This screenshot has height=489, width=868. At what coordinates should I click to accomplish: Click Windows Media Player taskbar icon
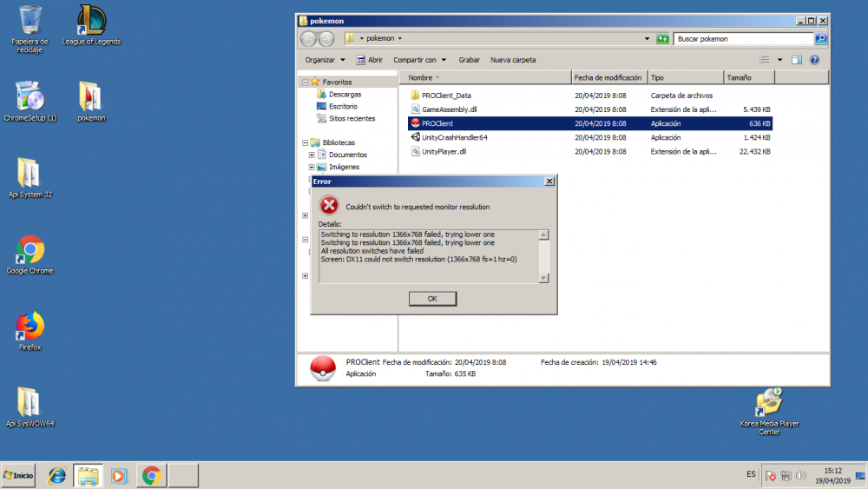(119, 475)
